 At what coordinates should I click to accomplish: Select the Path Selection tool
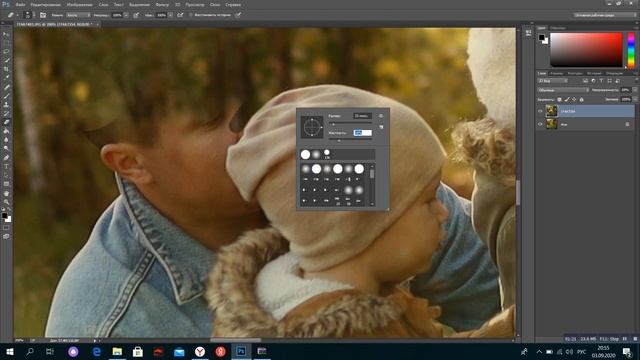click(6, 175)
